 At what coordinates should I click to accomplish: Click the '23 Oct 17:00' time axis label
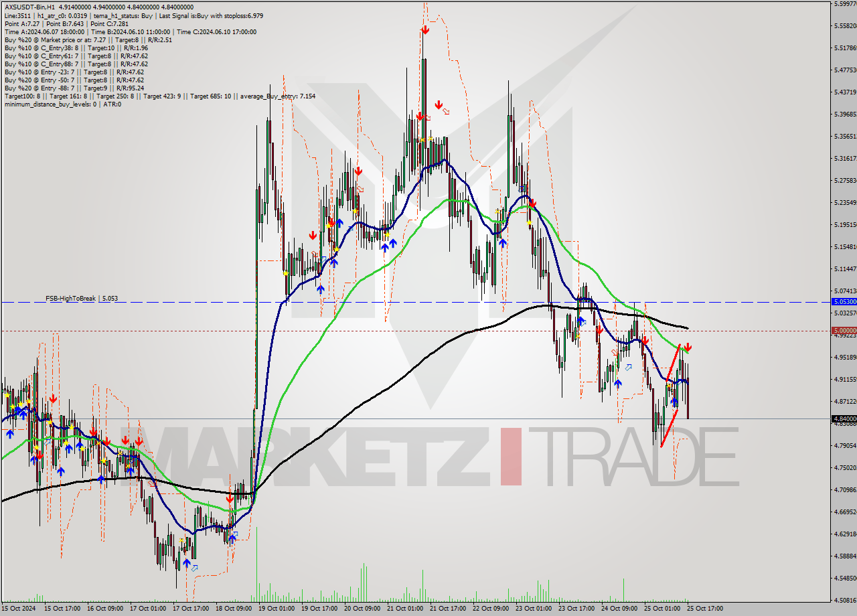click(x=575, y=609)
